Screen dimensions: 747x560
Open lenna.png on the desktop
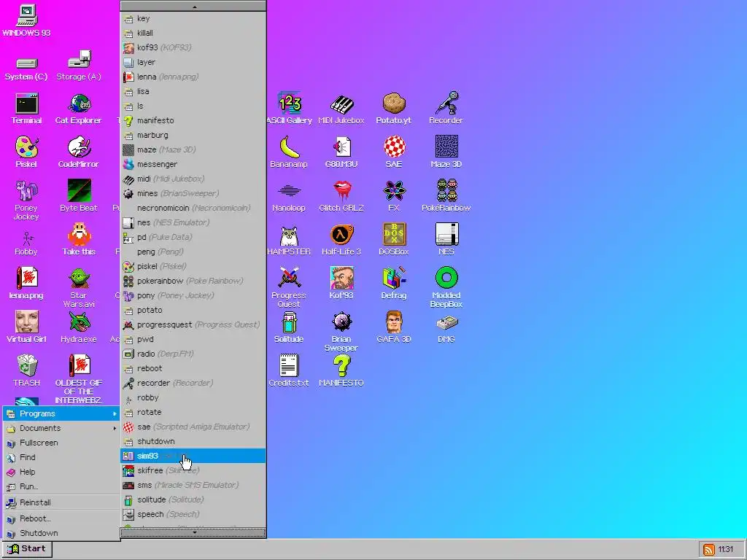point(27,284)
